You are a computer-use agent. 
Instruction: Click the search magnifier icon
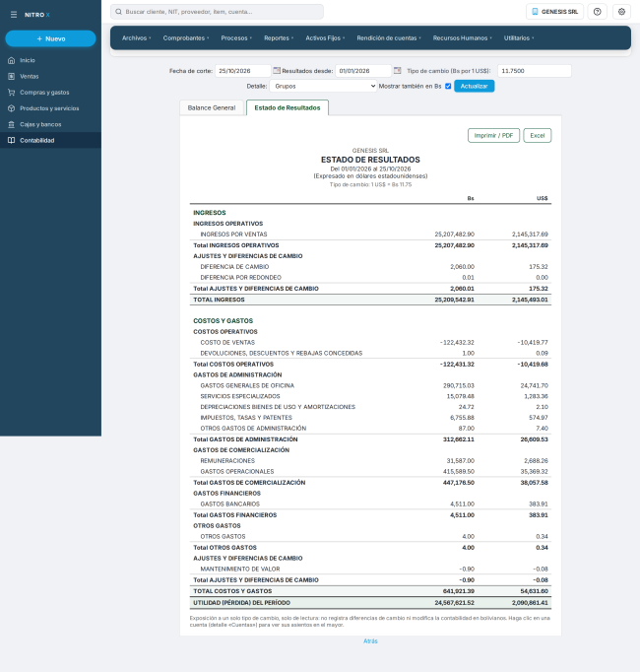click(119, 12)
